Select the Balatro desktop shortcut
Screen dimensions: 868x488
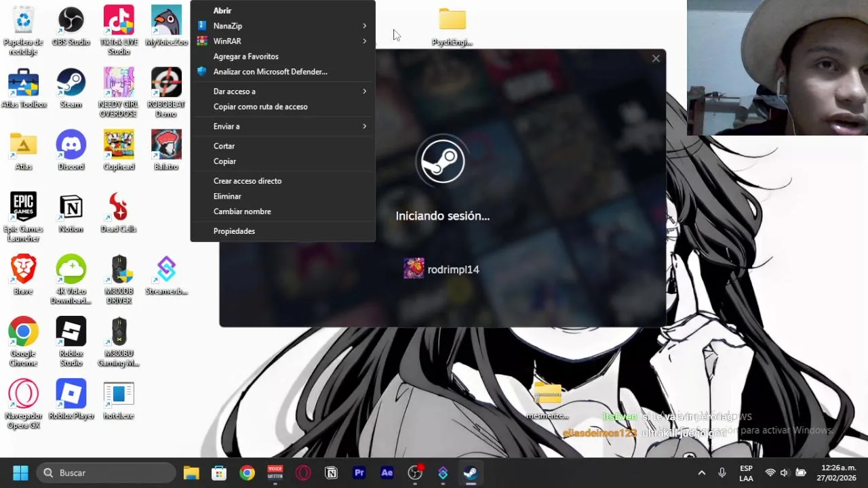pyautogui.click(x=166, y=151)
